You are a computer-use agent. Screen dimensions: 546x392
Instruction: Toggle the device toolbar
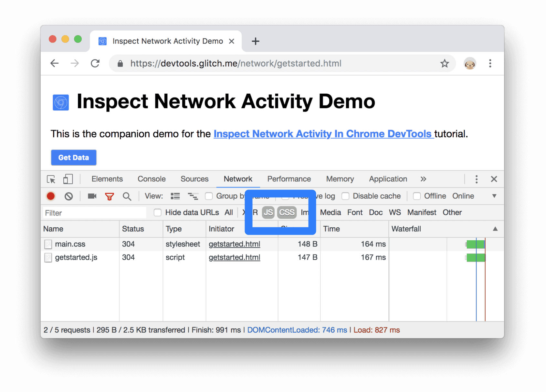pos(68,179)
